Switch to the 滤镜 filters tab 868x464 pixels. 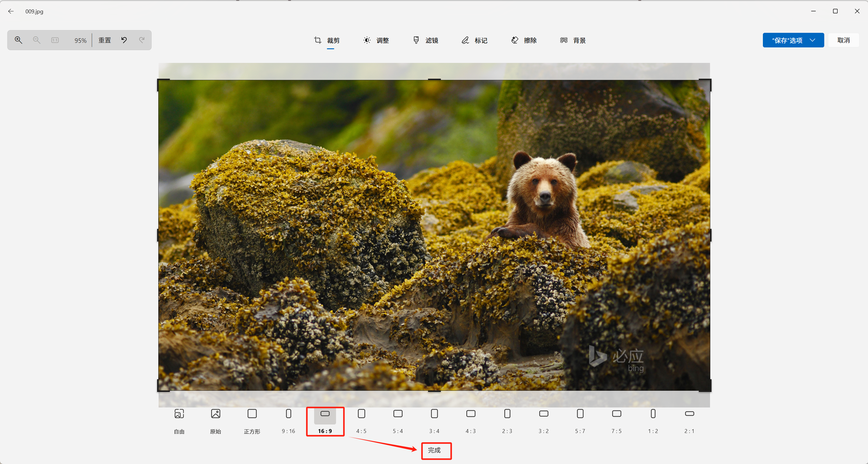coord(426,40)
